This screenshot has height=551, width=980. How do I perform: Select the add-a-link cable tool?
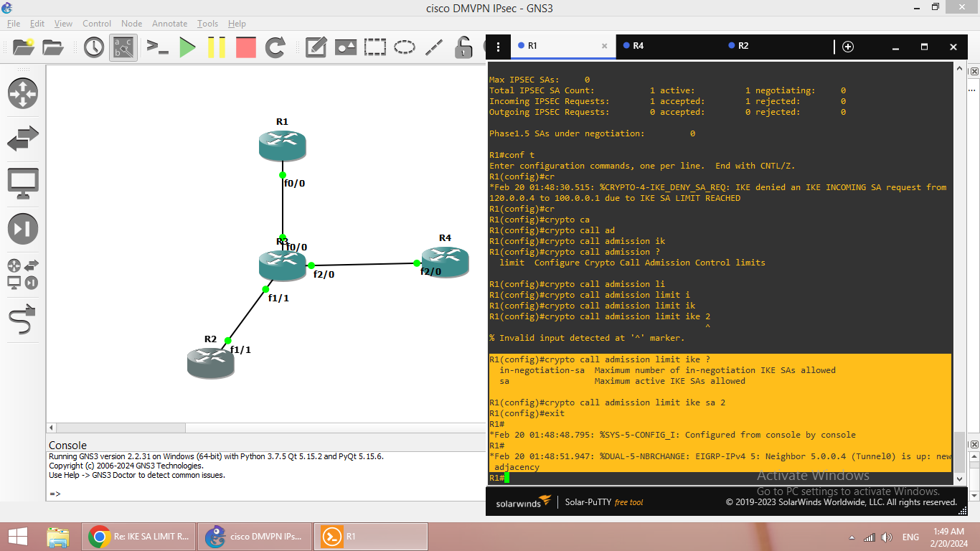point(23,320)
